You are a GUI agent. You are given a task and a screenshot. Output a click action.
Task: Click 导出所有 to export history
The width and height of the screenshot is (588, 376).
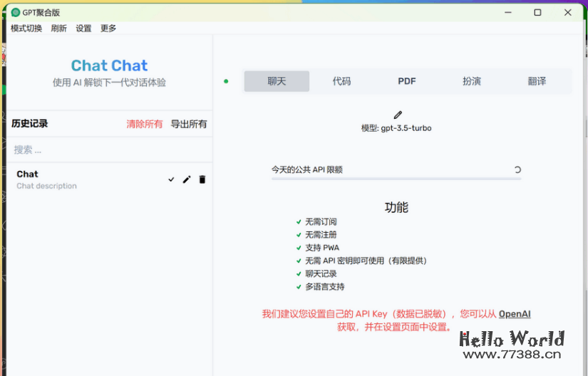pyautogui.click(x=189, y=124)
